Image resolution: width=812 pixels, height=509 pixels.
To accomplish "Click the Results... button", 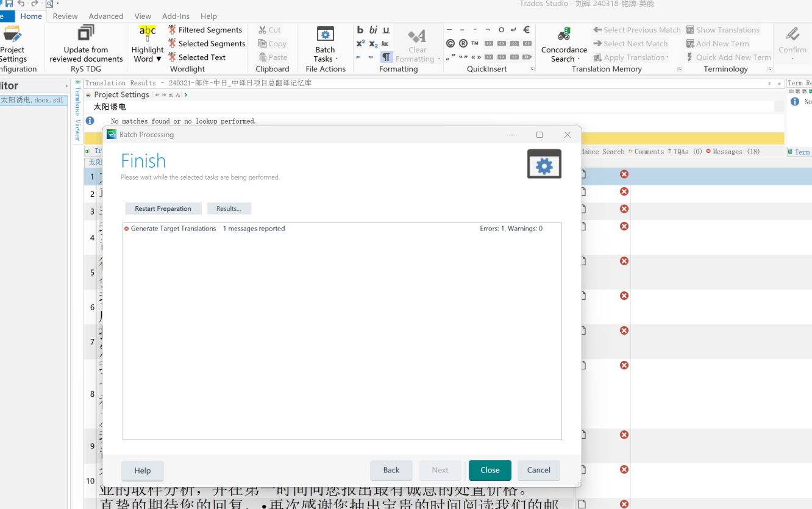I will (229, 208).
